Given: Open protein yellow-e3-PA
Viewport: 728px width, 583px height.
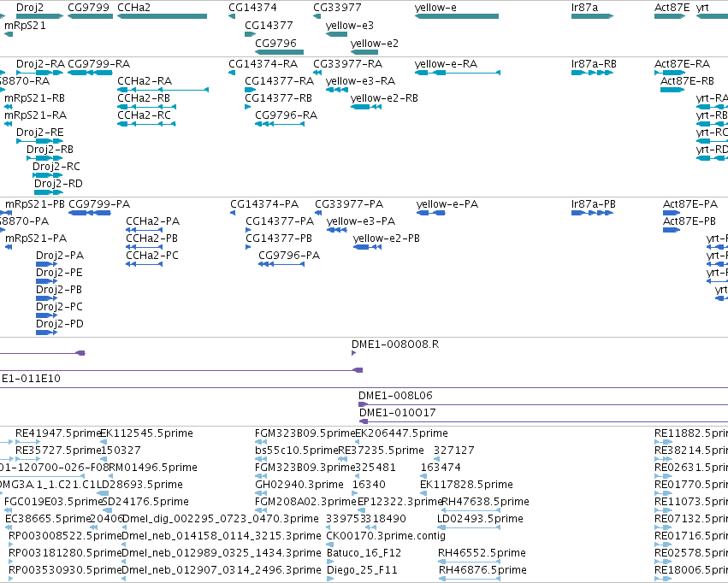Looking at the screenshot, I should pyautogui.click(x=336, y=230).
